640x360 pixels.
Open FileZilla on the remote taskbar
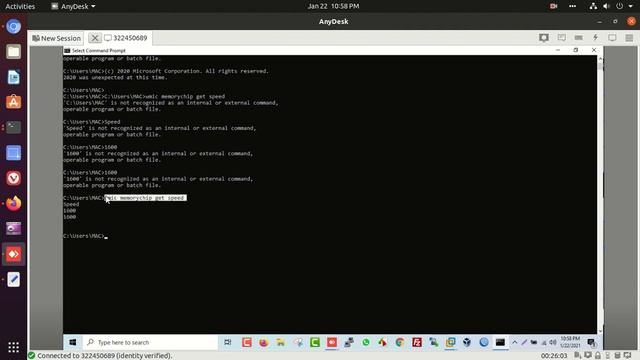(x=417, y=342)
